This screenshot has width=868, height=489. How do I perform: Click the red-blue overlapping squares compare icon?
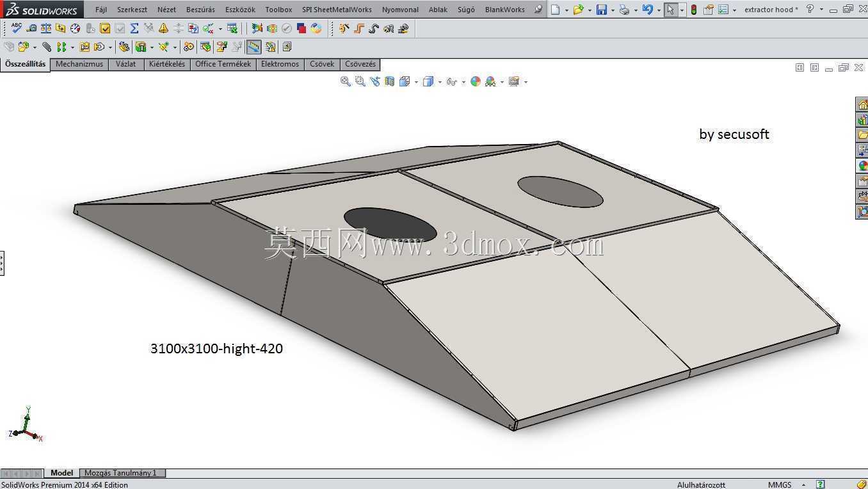point(301,28)
